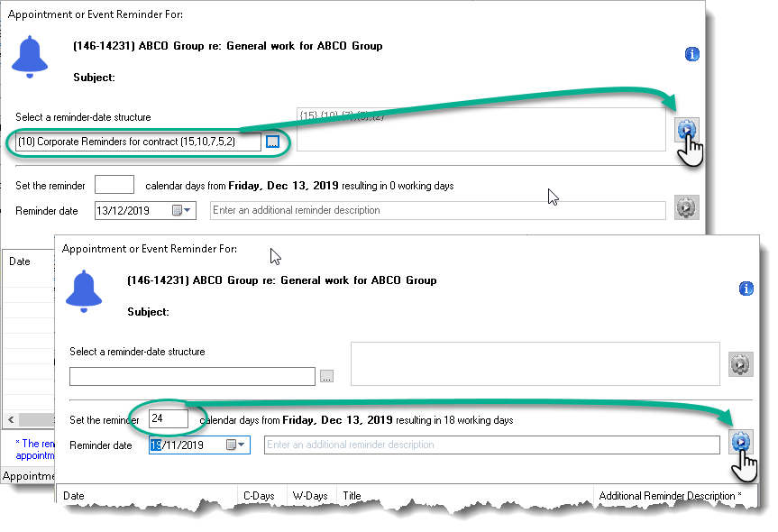
Task: Click the greyed gear button beside the 13/12/2019 description field
Action: coord(687,207)
